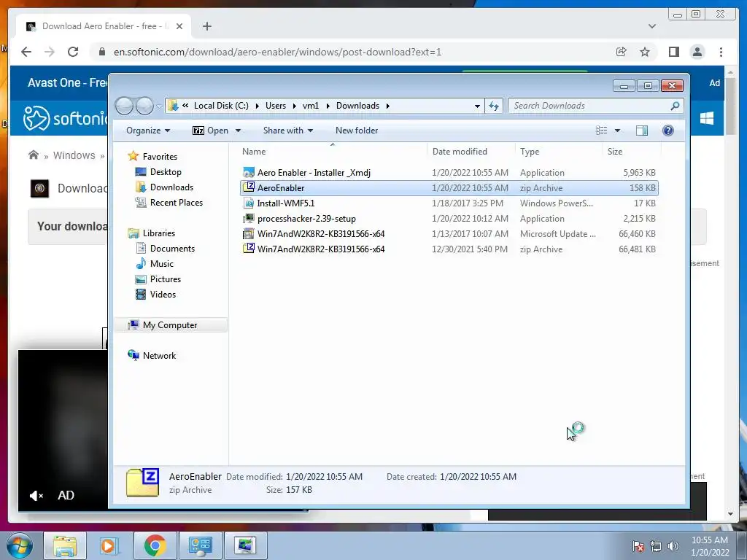
Task: Open Windows Media Player from taskbar
Action: click(110, 545)
